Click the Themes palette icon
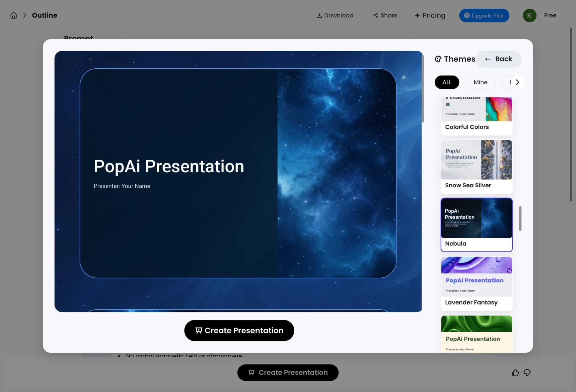The image size is (576, 392). pyautogui.click(x=438, y=59)
